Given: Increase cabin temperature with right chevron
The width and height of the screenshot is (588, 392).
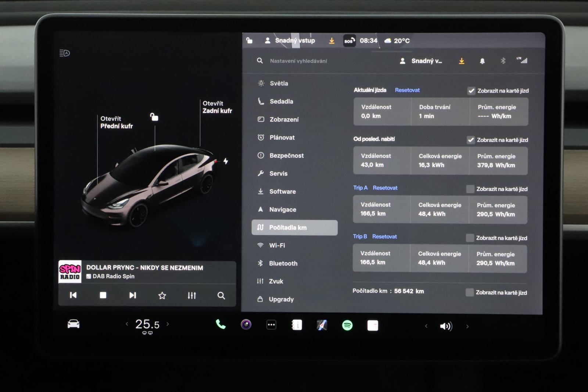Looking at the screenshot, I should pyautogui.click(x=168, y=324).
